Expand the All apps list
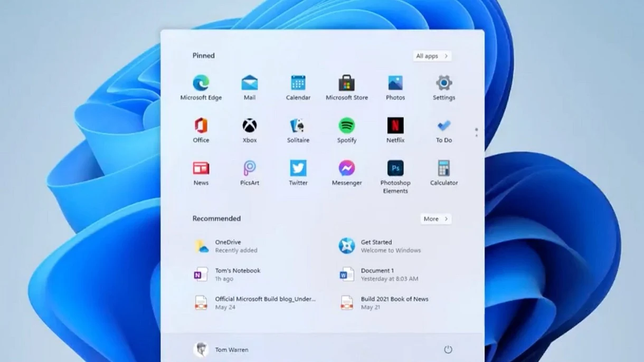The width and height of the screenshot is (644, 362). click(432, 56)
